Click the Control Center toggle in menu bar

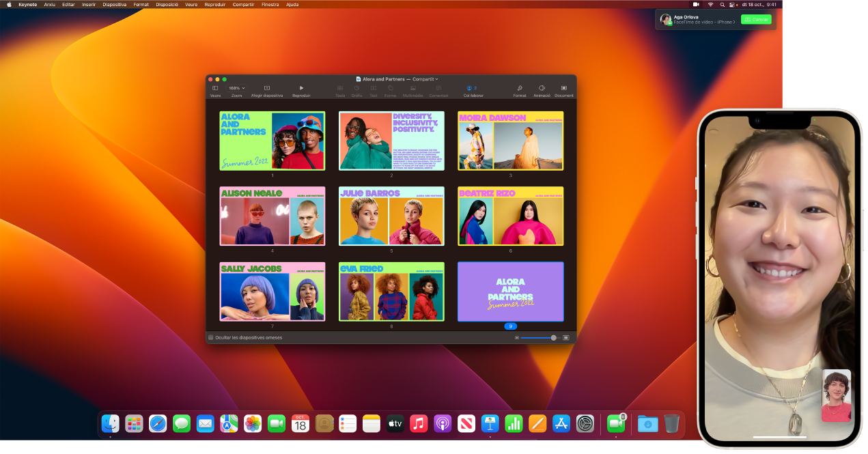pyautogui.click(x=731, y=5)
